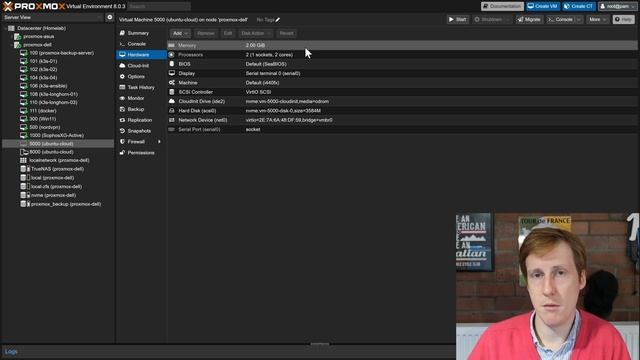
Task: Click the Network Device icon
Action: tap(171, 120)
